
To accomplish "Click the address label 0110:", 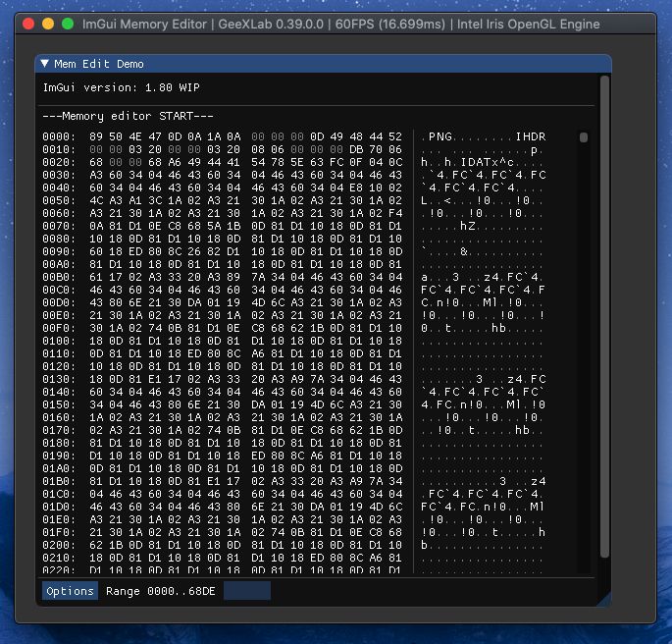I will click(59, 353).
